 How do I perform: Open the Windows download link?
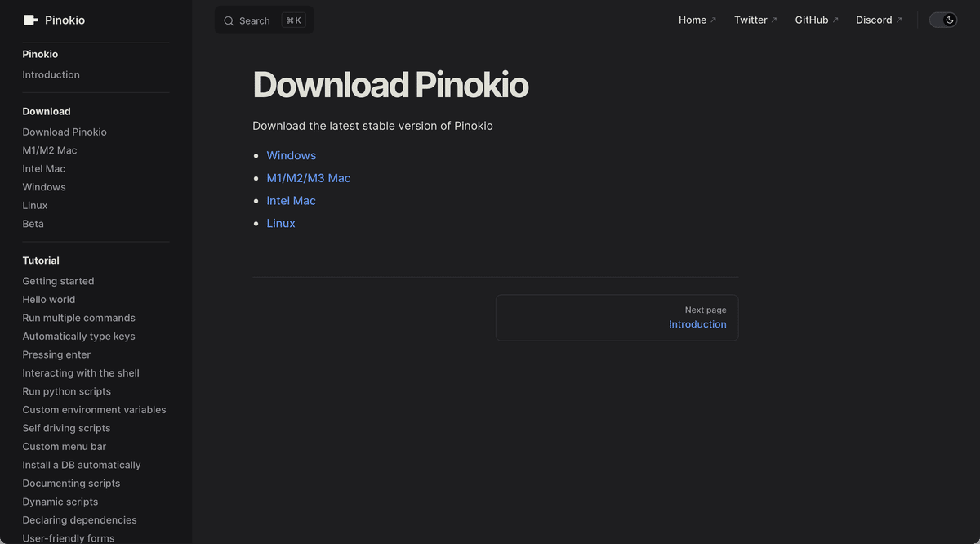click(291, 155)
